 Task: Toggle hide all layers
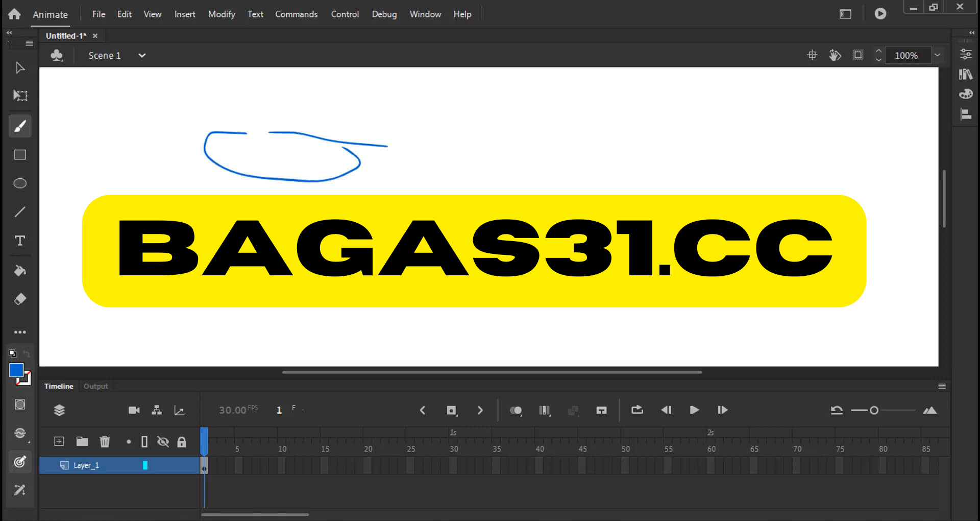(163, 442)
